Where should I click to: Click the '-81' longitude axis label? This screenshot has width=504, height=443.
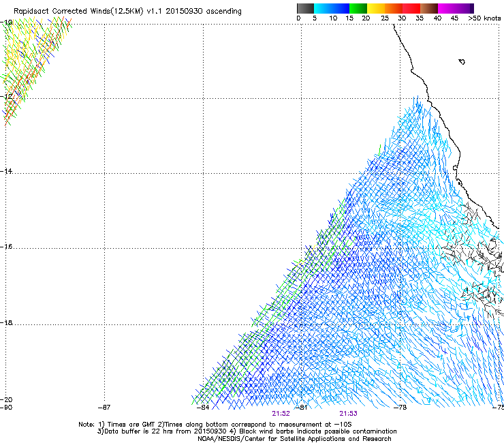pyautogui.click(x=302, y=408)
